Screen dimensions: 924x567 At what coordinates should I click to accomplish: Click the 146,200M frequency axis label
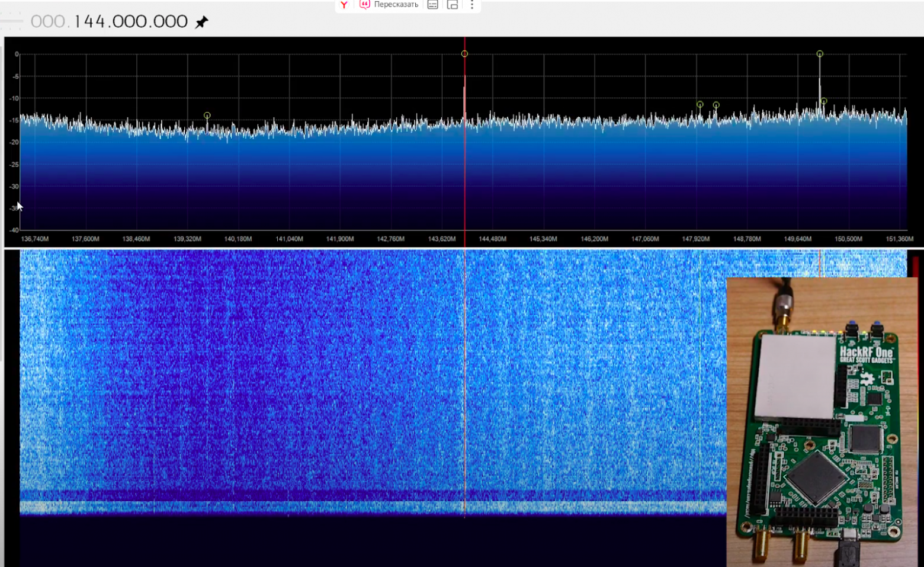click(594, 239)
